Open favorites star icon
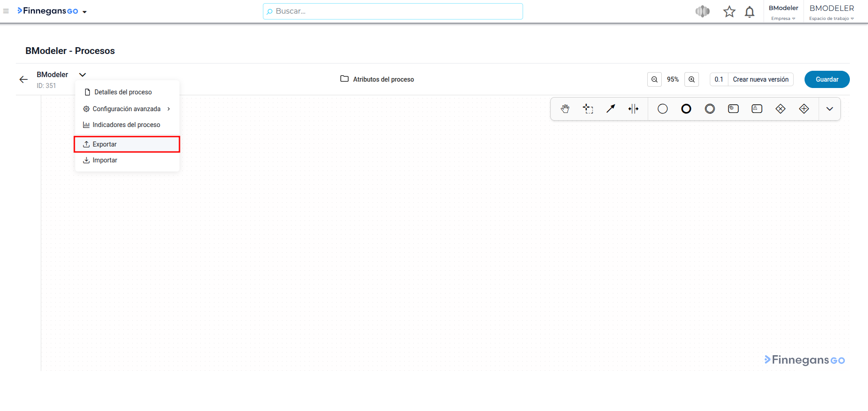Screen dimensions: 868x411 pyautogui.click(x=729, y=11)
